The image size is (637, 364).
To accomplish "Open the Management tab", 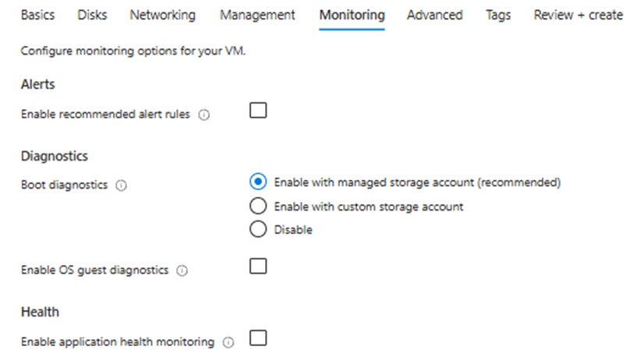I will point(257,15).
